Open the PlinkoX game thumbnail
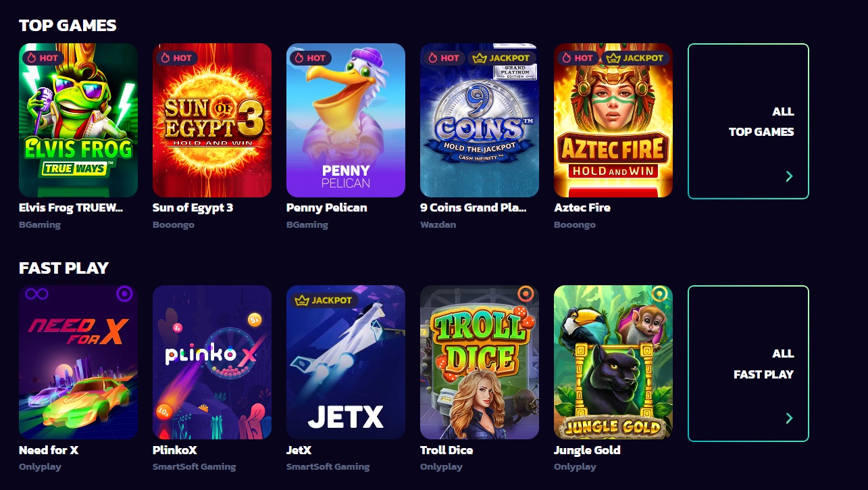The image size is (868, 490). point(212,362)
